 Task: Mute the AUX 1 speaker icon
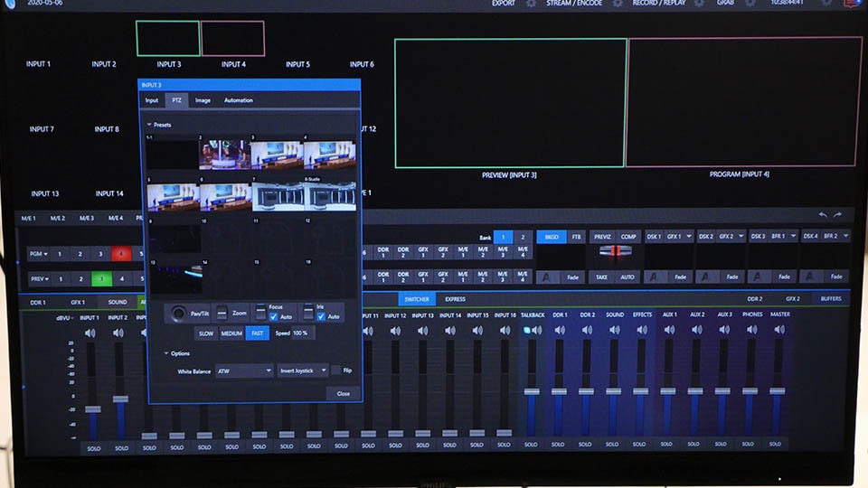[x=669, y=331]
